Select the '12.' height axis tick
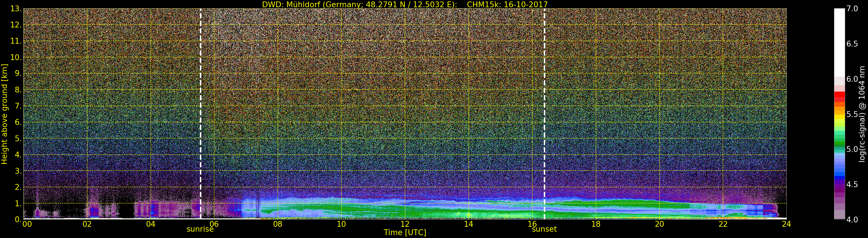The image size is (868, 238). pyautogui.click(x=16, y=25)
